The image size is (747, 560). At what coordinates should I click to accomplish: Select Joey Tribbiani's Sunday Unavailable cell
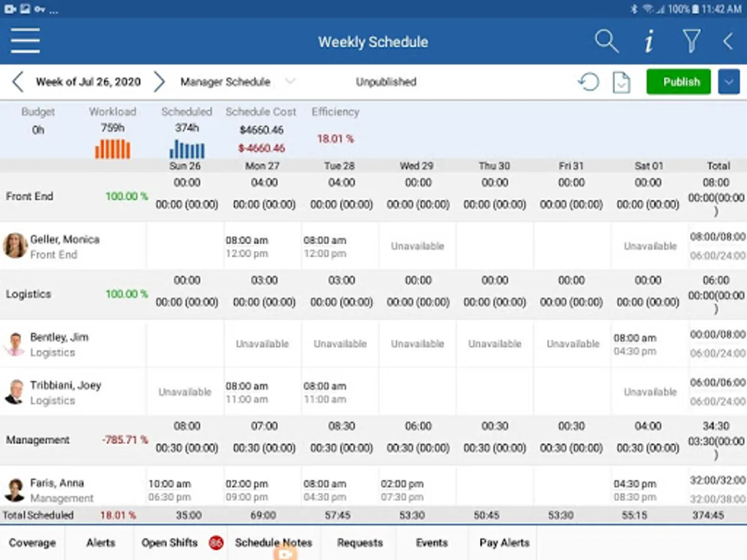coord(185,392)
